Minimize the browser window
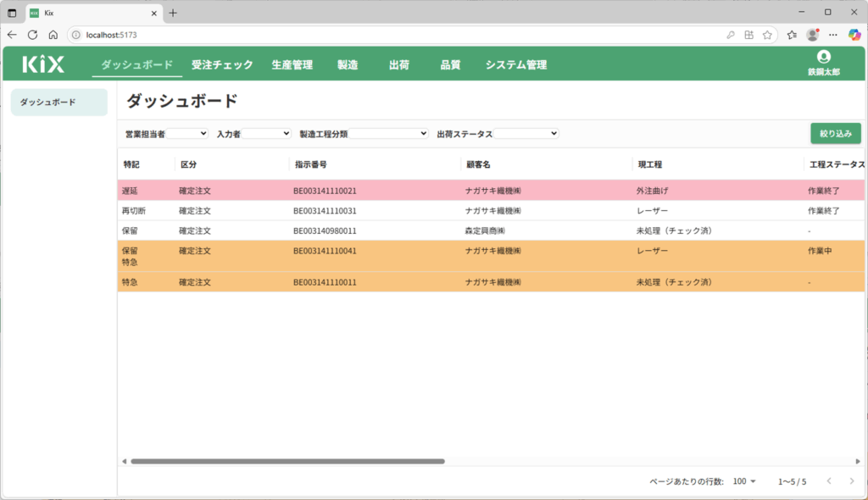Screen dimensions: 868x500 pos(802,12)
